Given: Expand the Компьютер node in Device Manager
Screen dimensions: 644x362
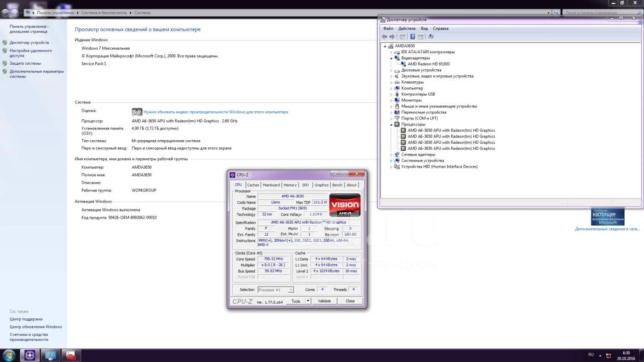Looking at the screenshot, I should pos(391,88).
